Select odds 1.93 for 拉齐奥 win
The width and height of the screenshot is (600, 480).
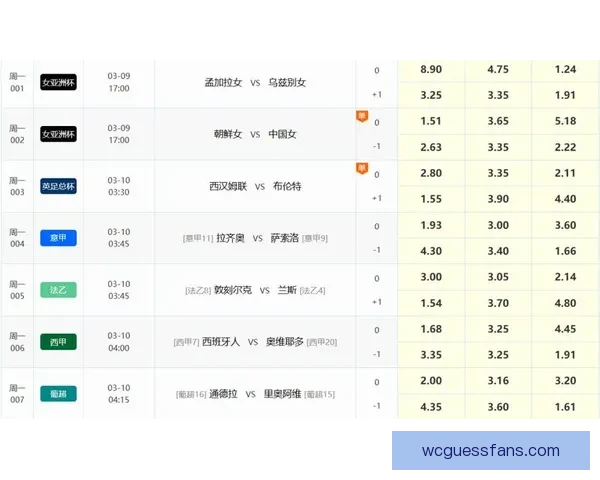431,225
